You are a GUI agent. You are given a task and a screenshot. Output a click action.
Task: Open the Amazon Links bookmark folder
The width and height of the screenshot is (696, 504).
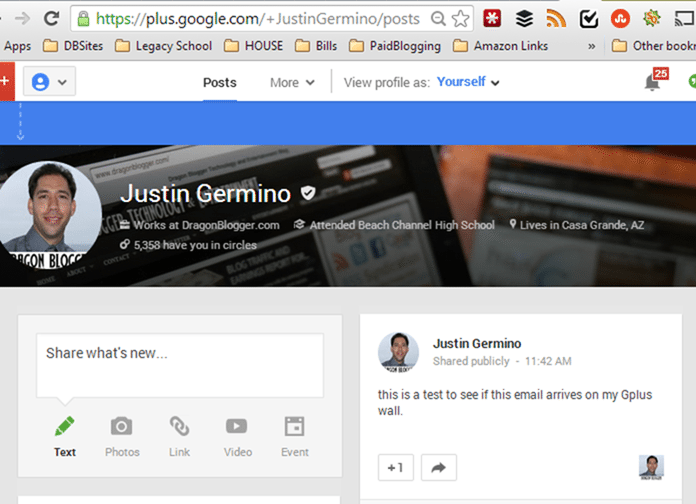[500, 46]
